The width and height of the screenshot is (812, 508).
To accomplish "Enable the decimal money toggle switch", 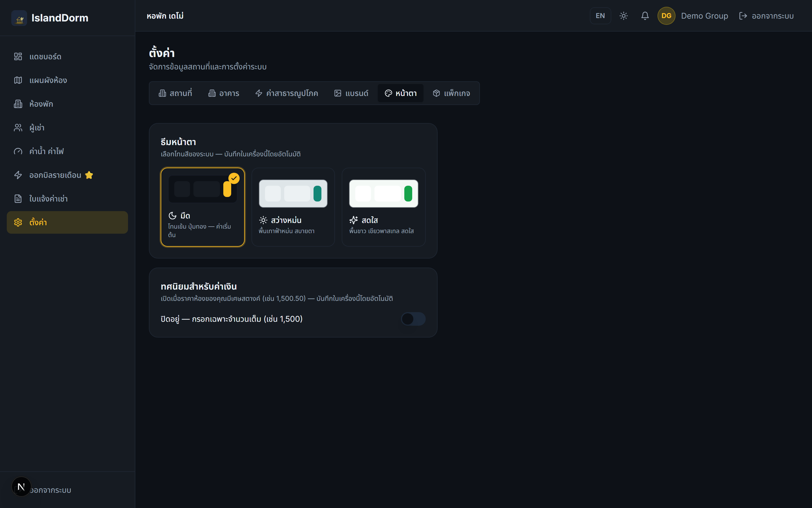I will [x=413, y=319].
